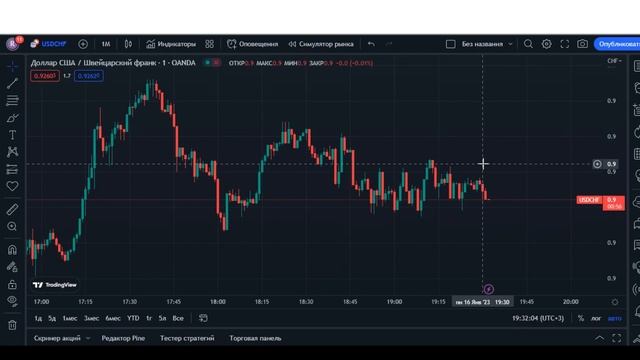The width and height of the screenshot is (640, 360).
Task: Click the Опубликовать publish button
Action: (x=618, y=44)
